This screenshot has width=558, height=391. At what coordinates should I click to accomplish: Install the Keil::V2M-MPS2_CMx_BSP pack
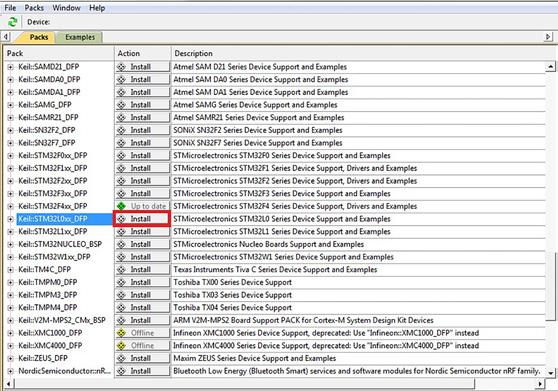(x=142, y=320)
